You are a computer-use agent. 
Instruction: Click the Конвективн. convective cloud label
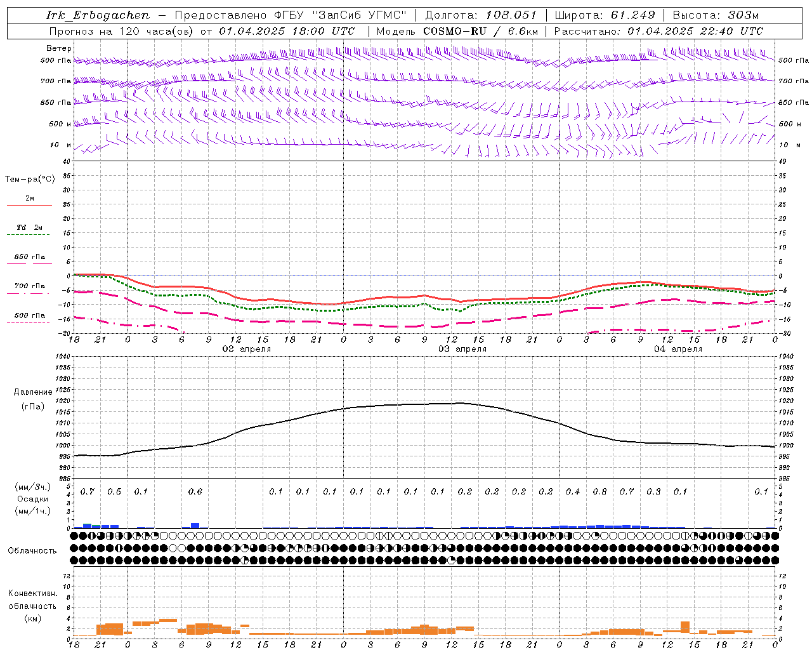(32, 594)
